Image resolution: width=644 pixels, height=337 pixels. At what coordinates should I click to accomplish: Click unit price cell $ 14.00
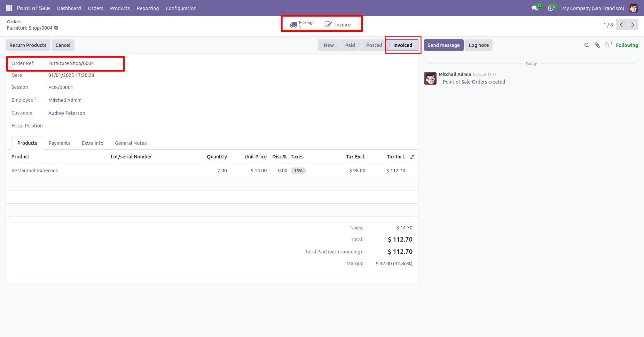pos(259,171)
